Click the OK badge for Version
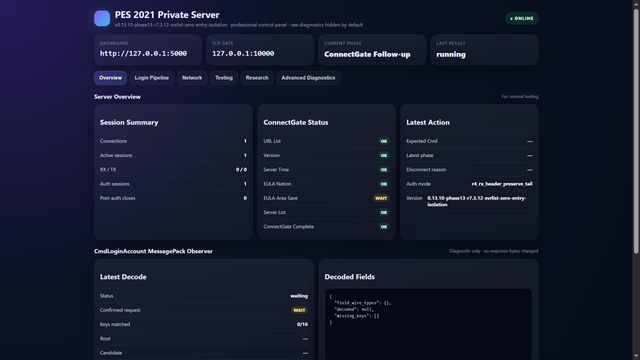Viewport: 640px width, 360px height. pos(384,156)
